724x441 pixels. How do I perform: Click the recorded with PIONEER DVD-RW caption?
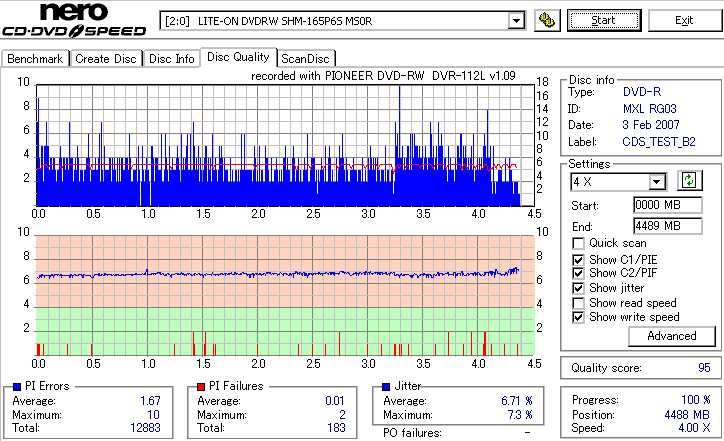[383, 76]
